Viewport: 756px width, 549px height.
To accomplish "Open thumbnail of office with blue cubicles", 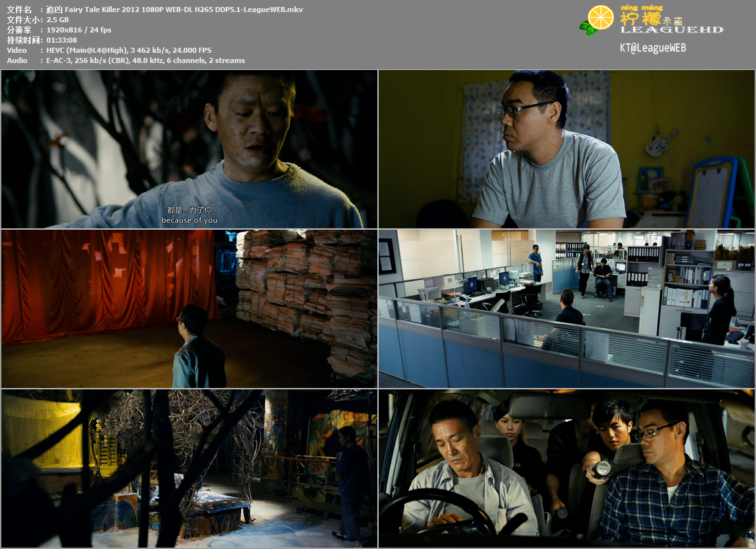I will coord(566,309).
